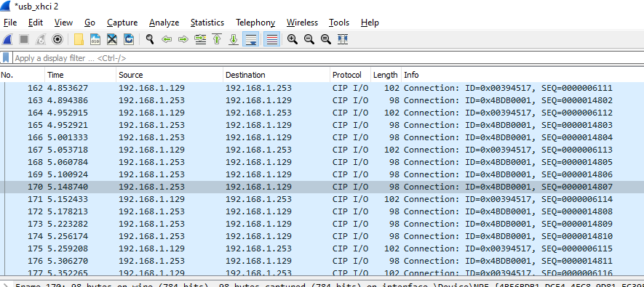Go back in packet history
Image resolution: width=644 pixels, height=287 pixels.
(167, 39)
